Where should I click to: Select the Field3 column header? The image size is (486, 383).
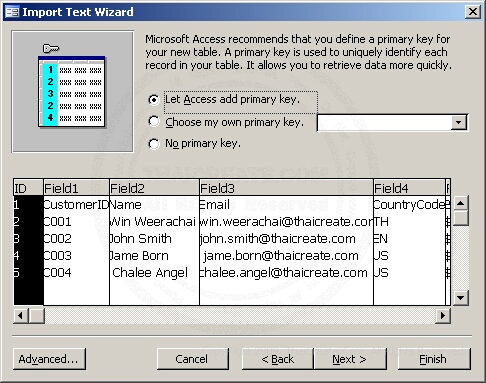tap(286, 188)
